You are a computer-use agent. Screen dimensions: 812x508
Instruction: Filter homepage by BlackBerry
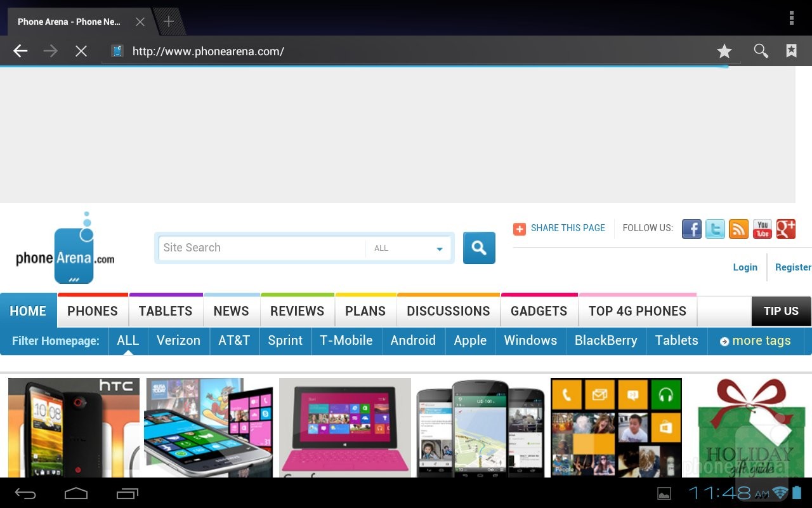606,340
